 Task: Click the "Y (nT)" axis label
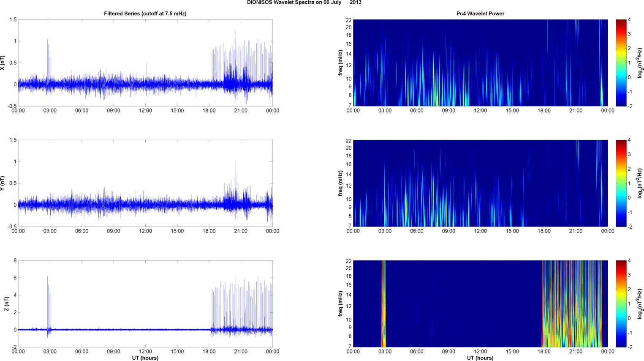(3, 183)
